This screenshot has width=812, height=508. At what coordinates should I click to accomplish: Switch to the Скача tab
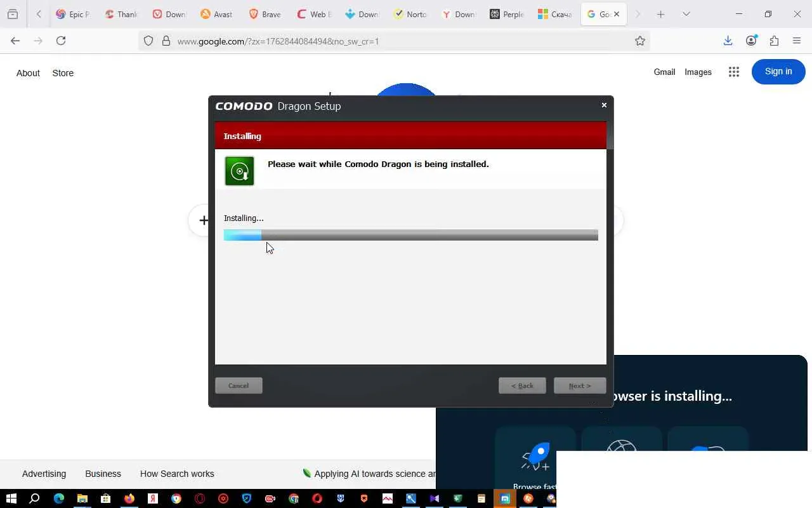(x=554, y=14)
